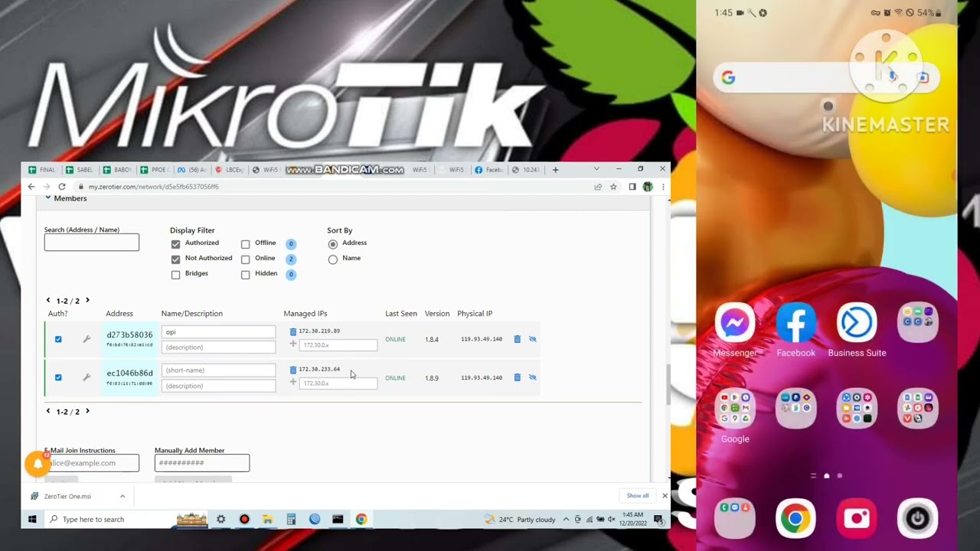Delete managed IP 172.30.219.89

[292, 331]
